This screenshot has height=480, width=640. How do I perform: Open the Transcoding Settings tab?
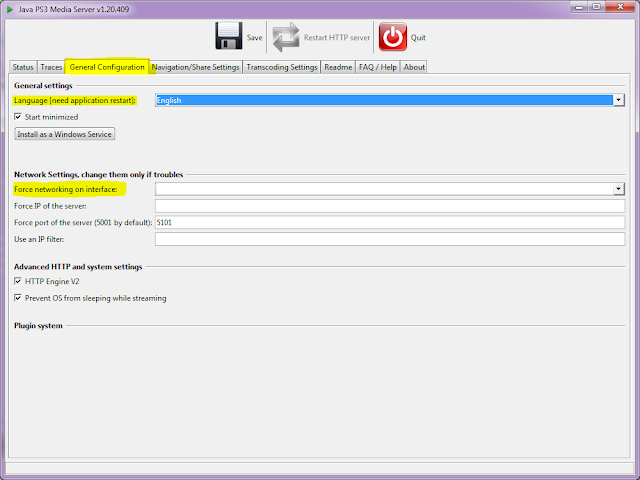(x=282, y=67)
